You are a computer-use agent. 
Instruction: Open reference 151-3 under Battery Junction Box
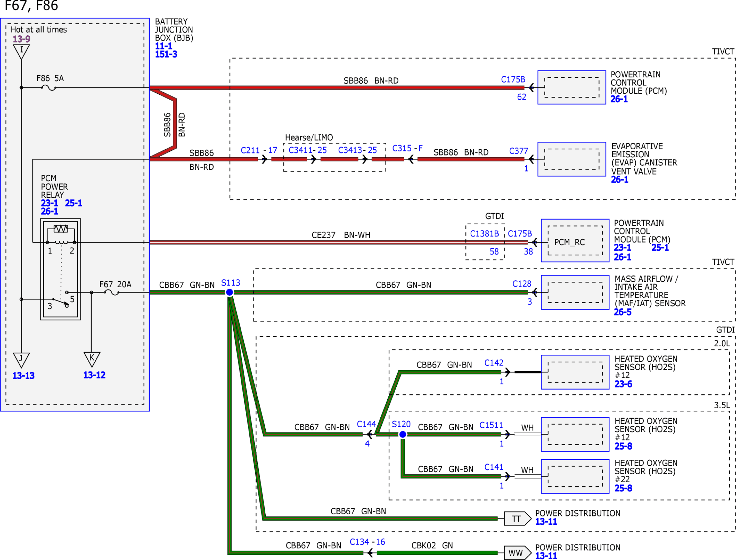(x=166, y=54)
